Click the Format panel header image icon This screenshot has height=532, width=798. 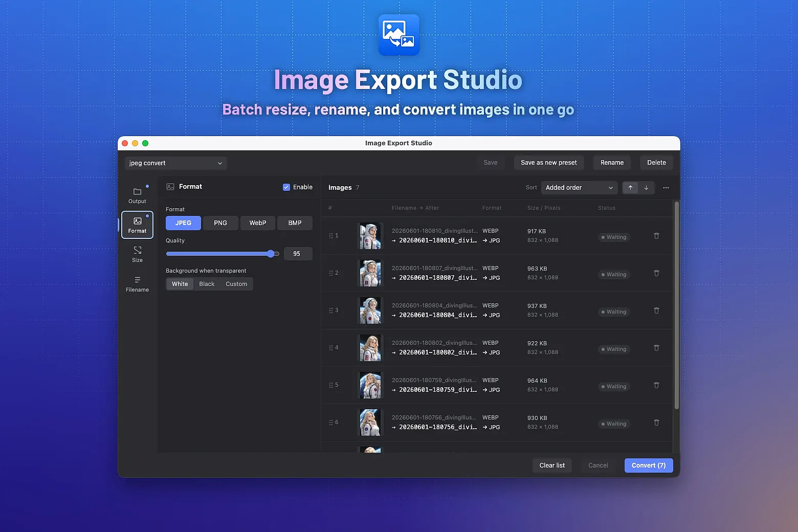point(170,187)
